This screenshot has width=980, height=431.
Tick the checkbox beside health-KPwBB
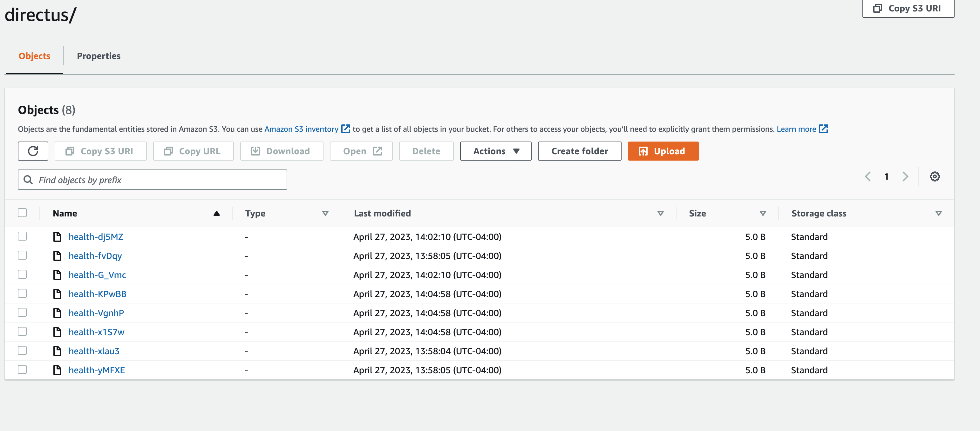(x=22, y=293)
